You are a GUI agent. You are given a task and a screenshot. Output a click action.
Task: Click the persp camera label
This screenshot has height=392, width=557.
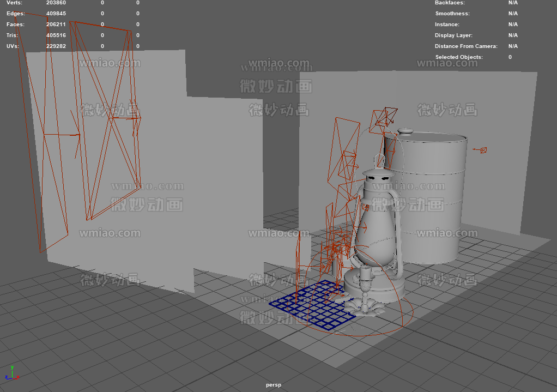pyautogui.click(x=274, y=385)
